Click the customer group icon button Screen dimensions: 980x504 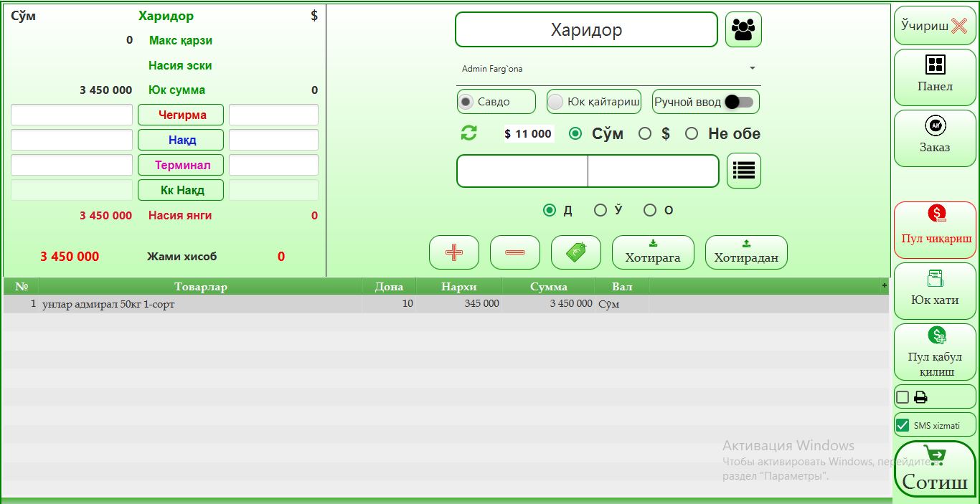click(x=743, y=29)
